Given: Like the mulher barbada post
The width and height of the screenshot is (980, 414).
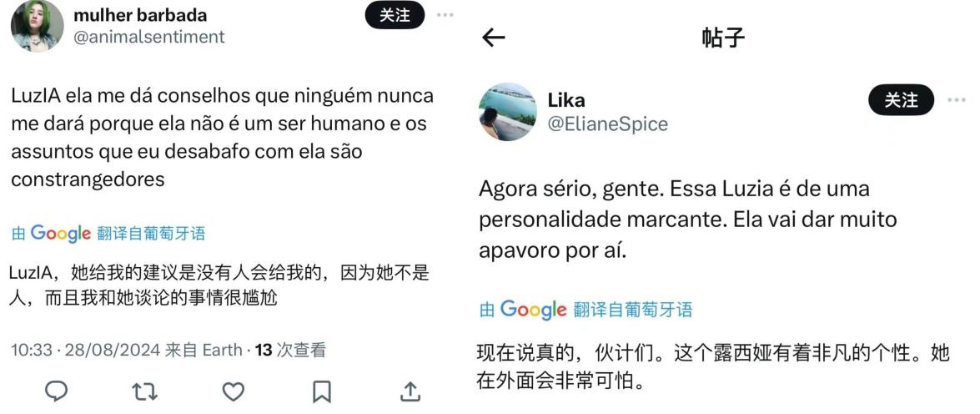Looking at the screenshot, I should [x=234, y=391].
